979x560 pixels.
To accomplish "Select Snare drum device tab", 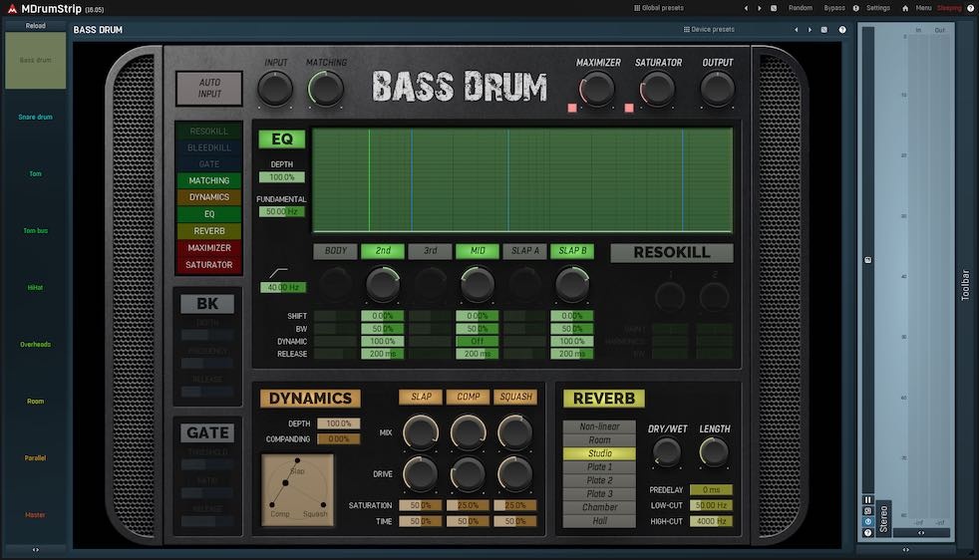I will pos(36,117).
